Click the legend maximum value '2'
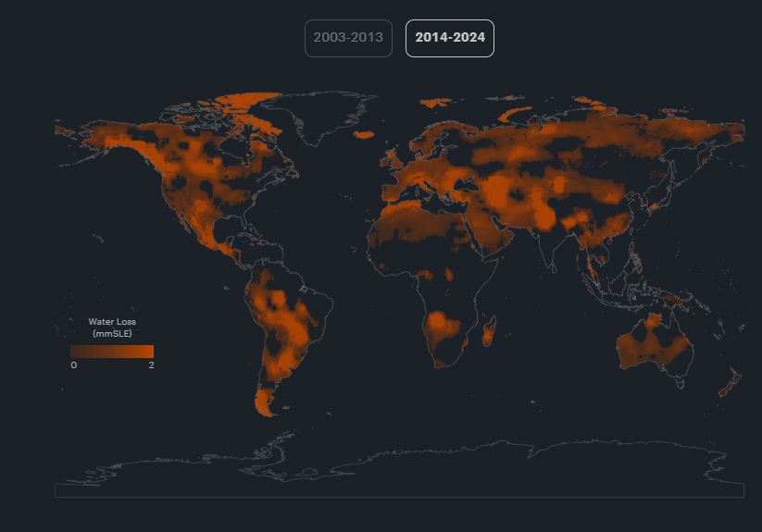The width and height of the screenshot is (762, 532). [x=151, y=365]
